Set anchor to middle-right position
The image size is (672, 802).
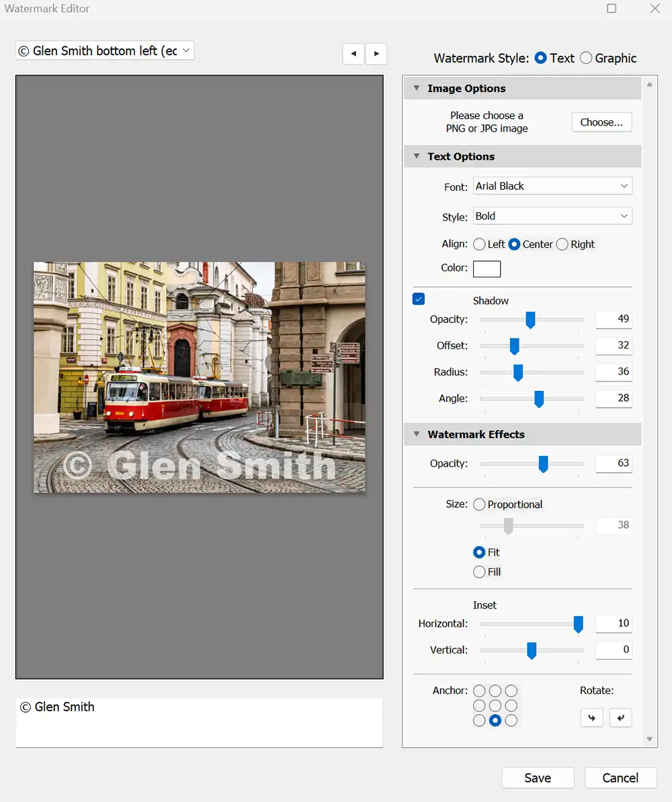click(511, 705)
